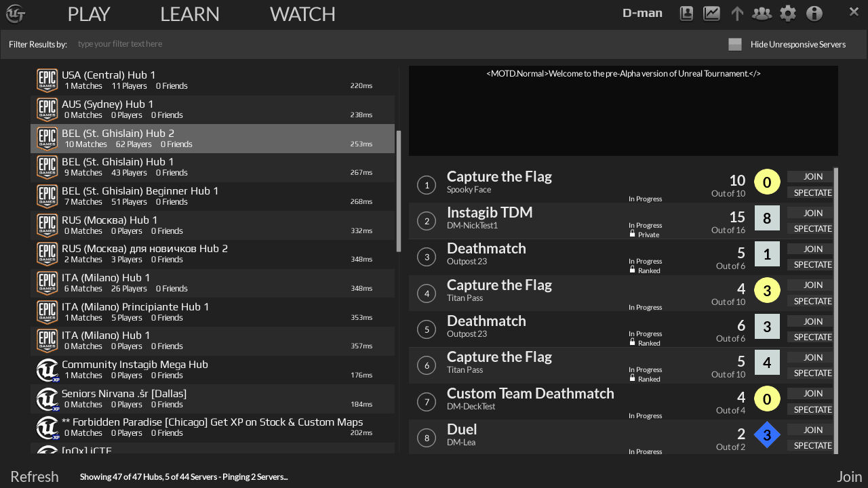Click 15 Out of 16 player count
Viewport: 868px width, 488px height.
728,222
